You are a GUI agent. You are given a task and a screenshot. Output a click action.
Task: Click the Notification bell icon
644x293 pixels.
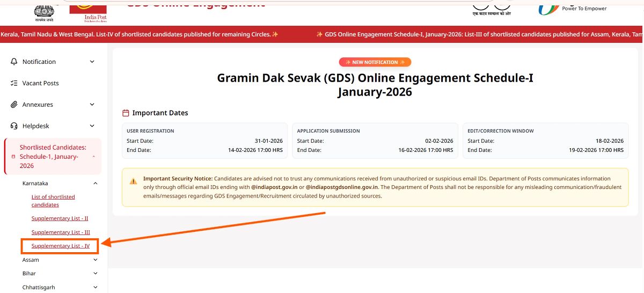(14, 62)
